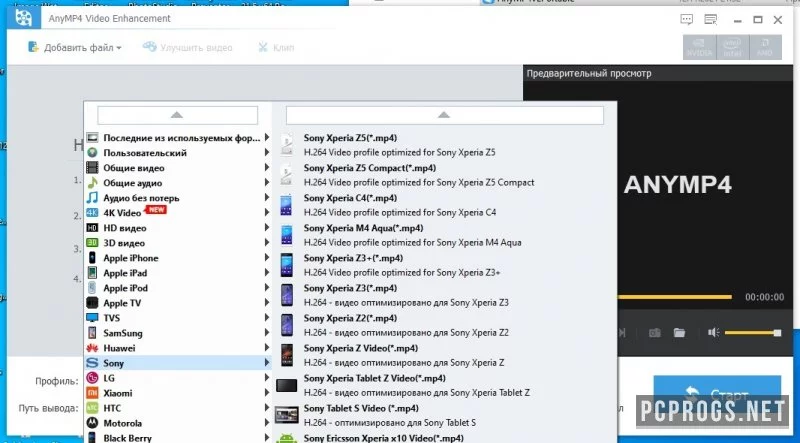Click the Apple TV icon
Image resolution: width=800 pixels, height=443 pixels.
click(92, 303)
